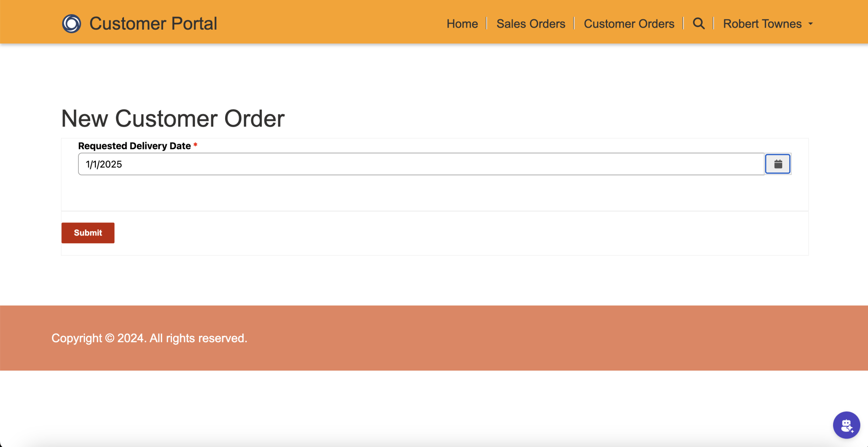Screen dimensions: 868x447
Task: Click the Requested Delivery Date label
Action: pos(134,146)
